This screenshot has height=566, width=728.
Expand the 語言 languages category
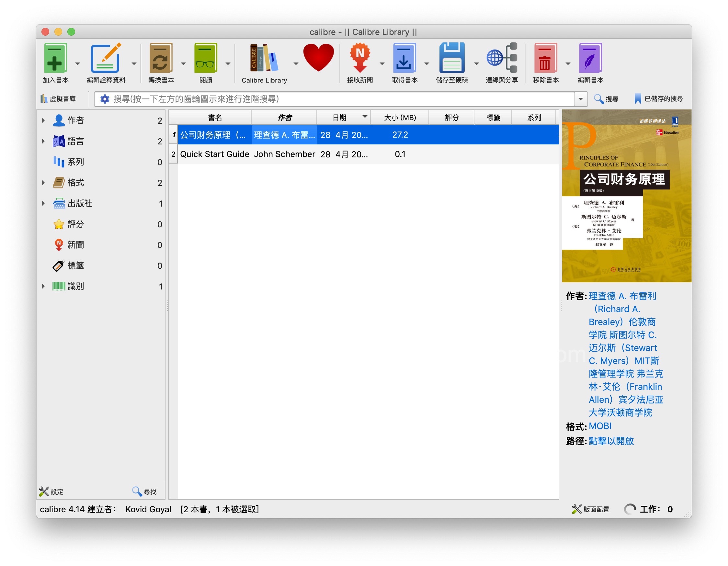click(43, 141)
